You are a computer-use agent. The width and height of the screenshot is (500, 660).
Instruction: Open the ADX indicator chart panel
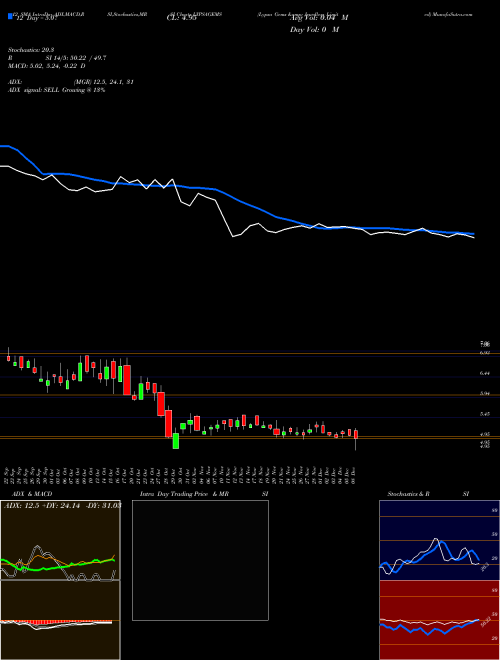pyautogui.click(x=60, y=540)
